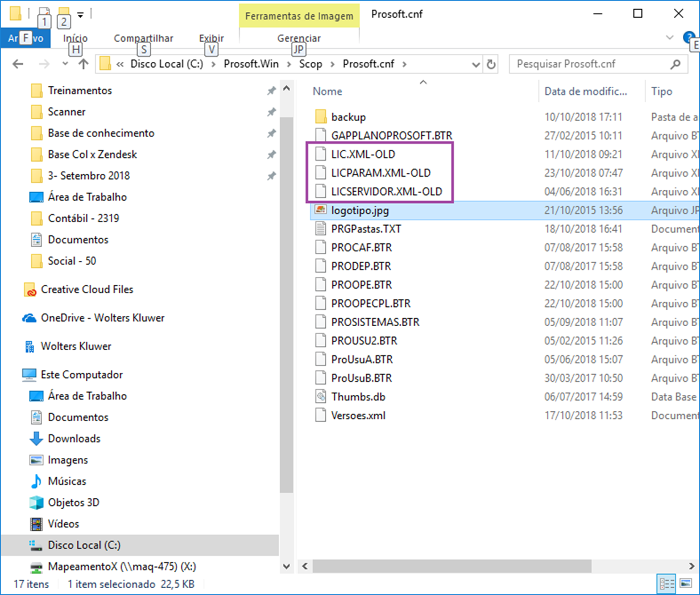
Task: Navigate to Scop in the breadcrumb
Action: click(310, 64)
